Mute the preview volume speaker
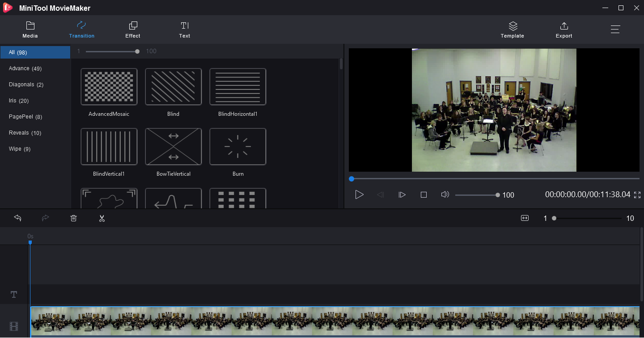Screen dimensions: 644x338 click(445, 194)
